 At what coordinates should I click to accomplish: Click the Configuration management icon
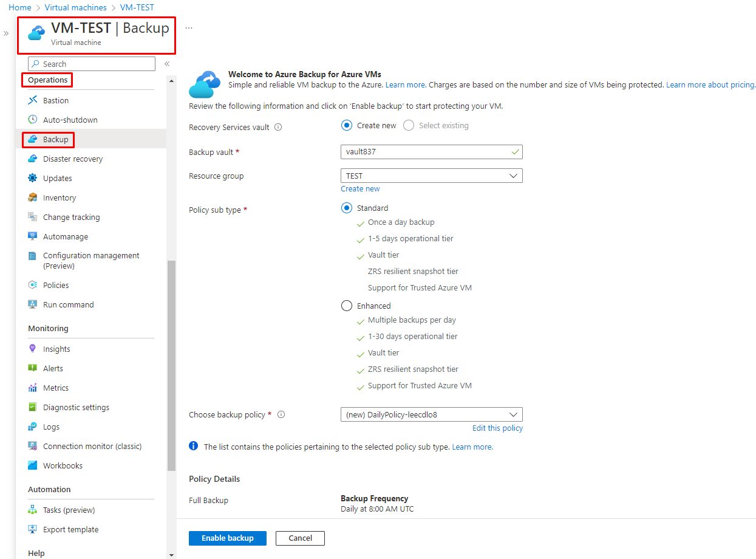pos(33,256)
